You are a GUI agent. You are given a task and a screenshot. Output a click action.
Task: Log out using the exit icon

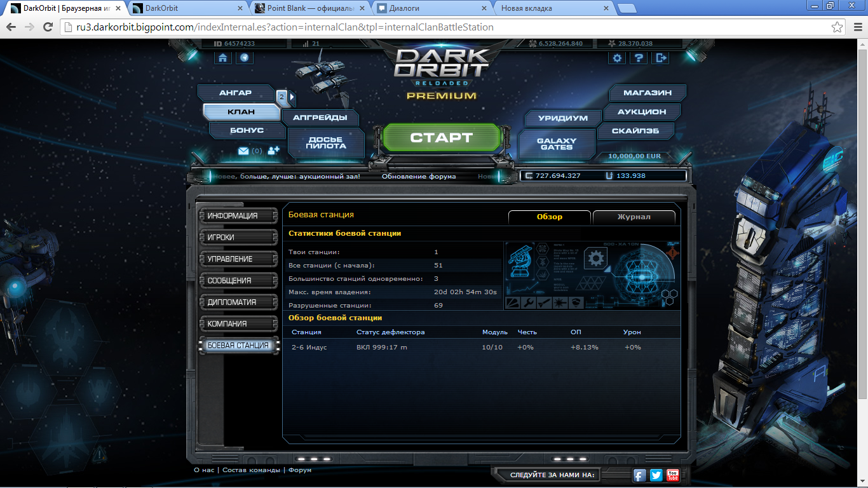(661, 58)
